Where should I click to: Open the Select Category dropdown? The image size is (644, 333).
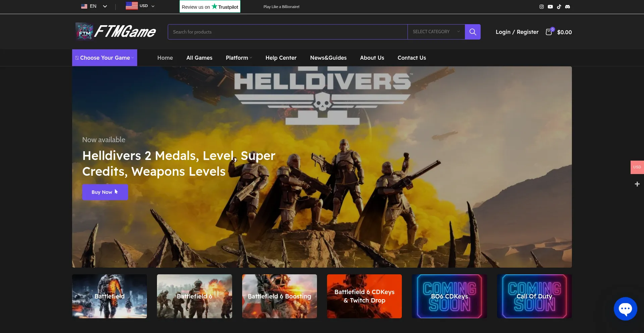(x=436, y=32)
